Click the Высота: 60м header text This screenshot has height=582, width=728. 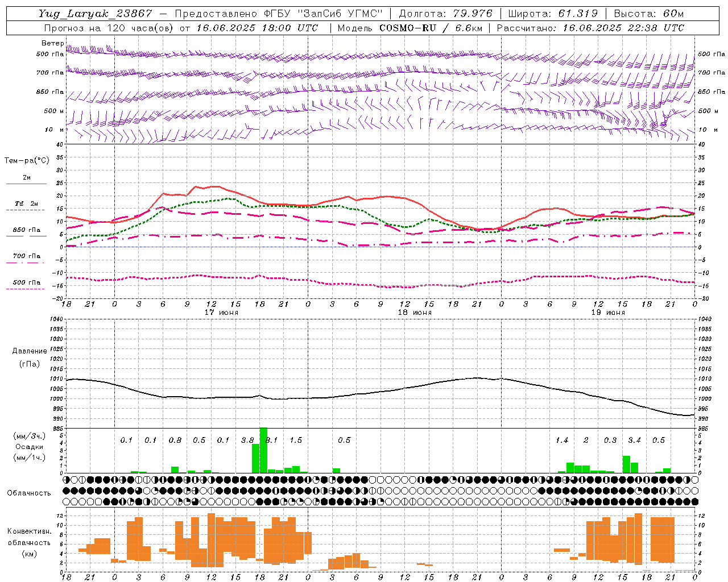click(x=649, y=14)
